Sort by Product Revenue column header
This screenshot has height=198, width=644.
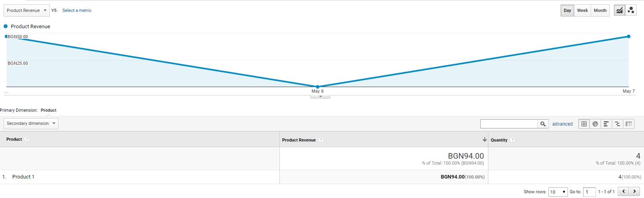click(299, 140)
